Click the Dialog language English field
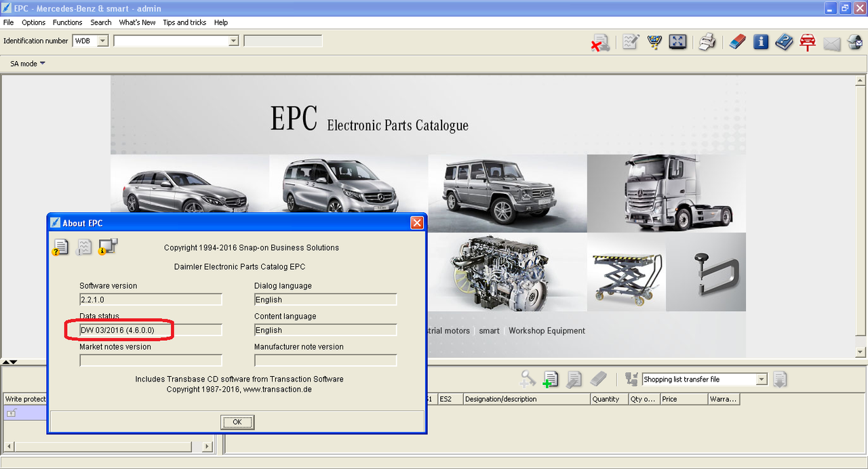The image size is (868, 469). click(x=325, y=300)
